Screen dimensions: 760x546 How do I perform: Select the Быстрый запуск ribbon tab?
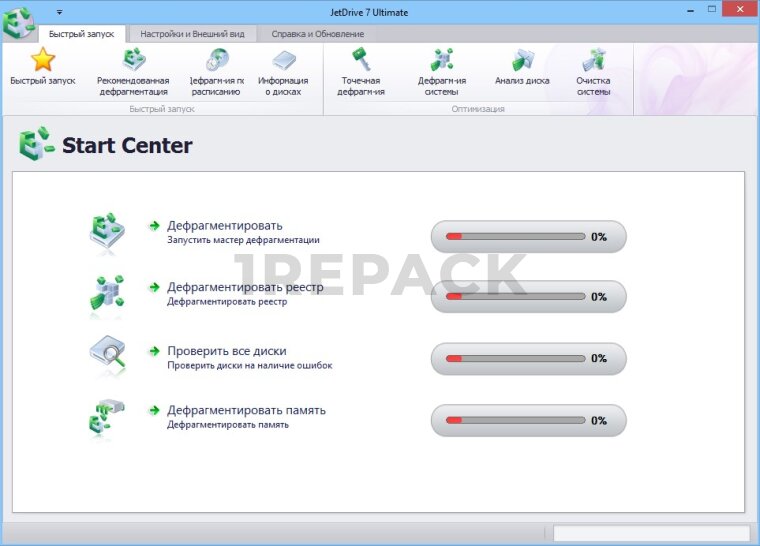pos(81,34)
